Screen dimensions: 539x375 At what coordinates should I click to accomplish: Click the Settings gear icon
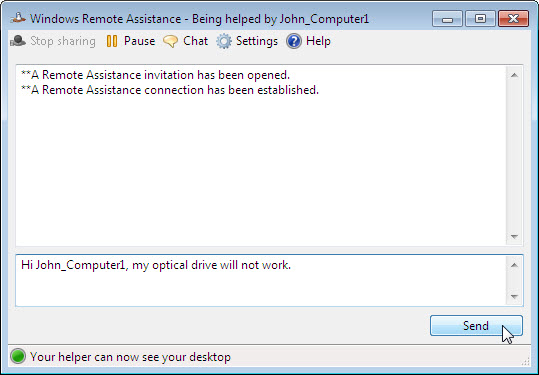click(x=224, y=41)
